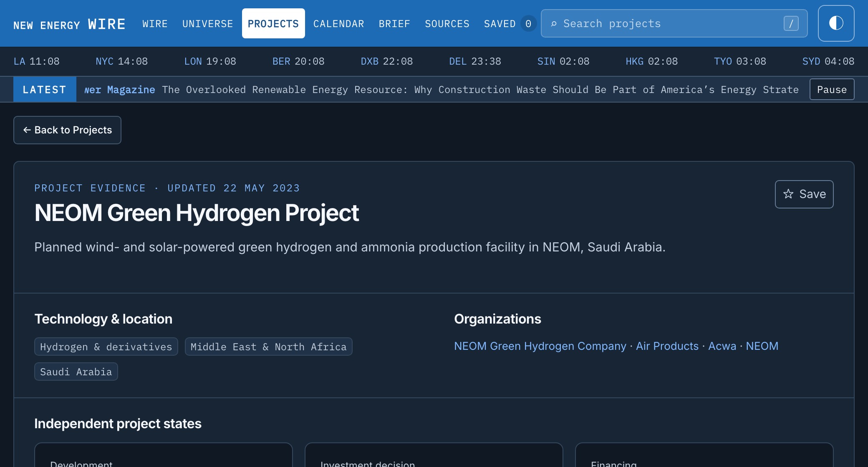868x467 pixels.
Task: Select the Hydrogen & derivatives tag
Action: point(106,347)
